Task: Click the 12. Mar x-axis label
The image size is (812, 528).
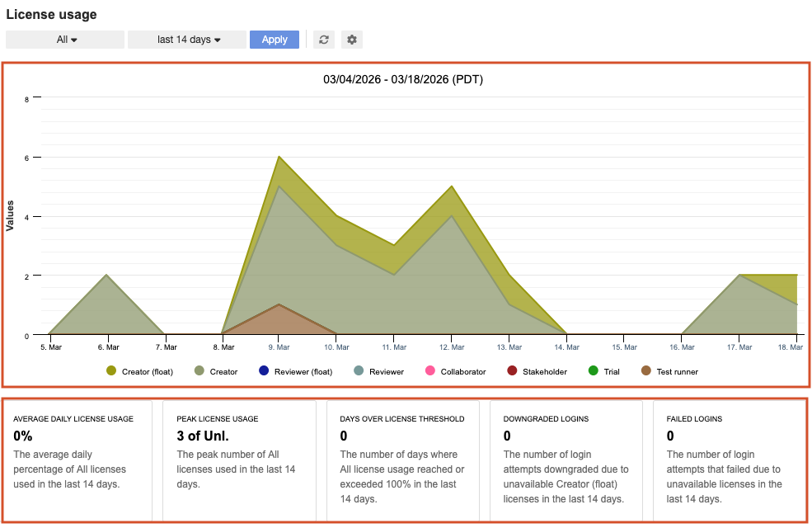Action: tap(452, 347)
